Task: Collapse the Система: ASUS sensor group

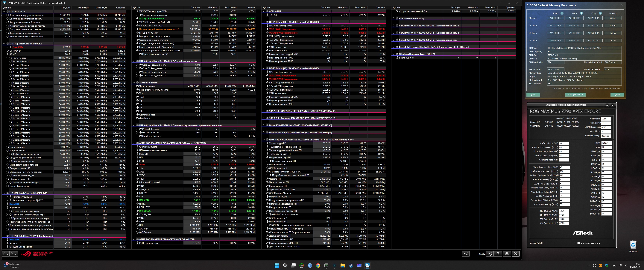Action: [x=4, y=11]
